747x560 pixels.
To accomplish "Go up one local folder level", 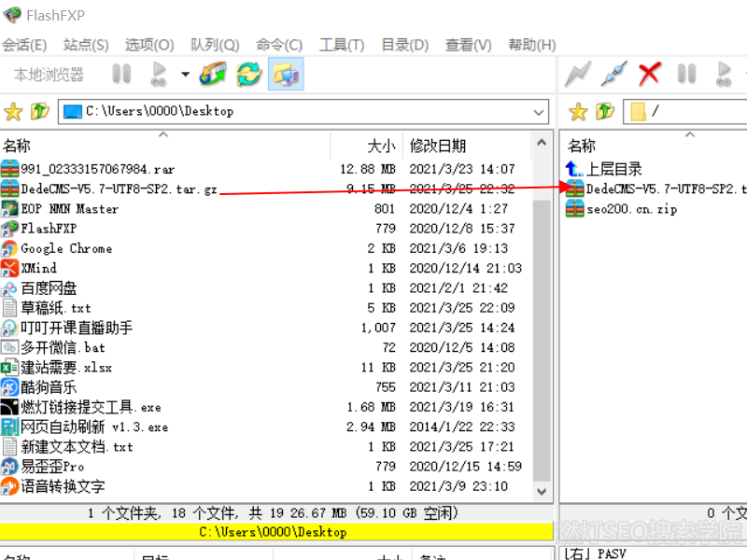I will (x=40, y=111).
